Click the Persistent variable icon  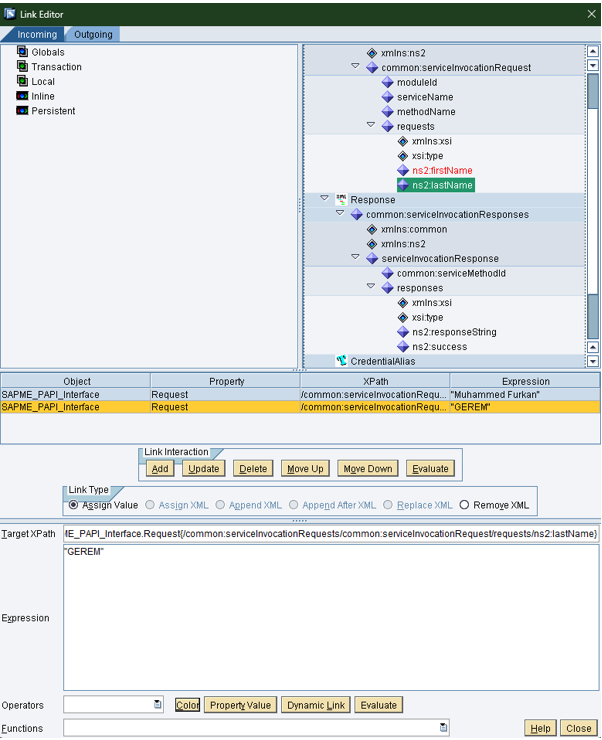[x=22, y=111]
